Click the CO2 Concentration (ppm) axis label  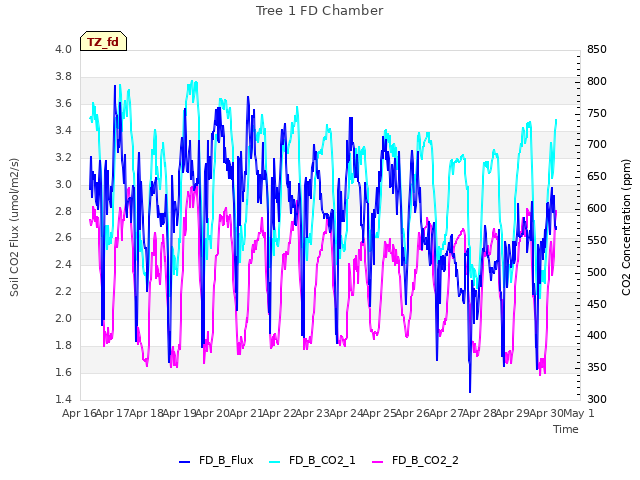coord(626,227)
